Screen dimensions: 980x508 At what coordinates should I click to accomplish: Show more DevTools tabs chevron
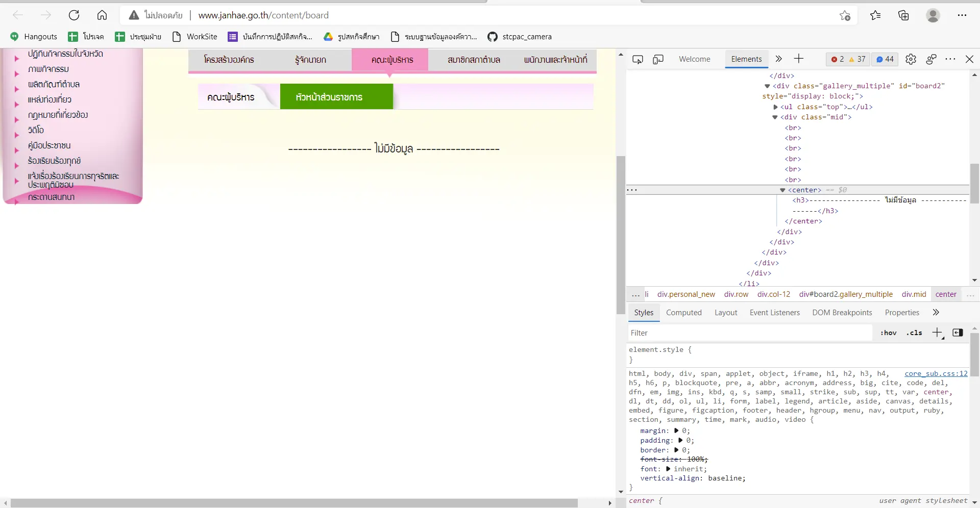[x=778, y=59]
